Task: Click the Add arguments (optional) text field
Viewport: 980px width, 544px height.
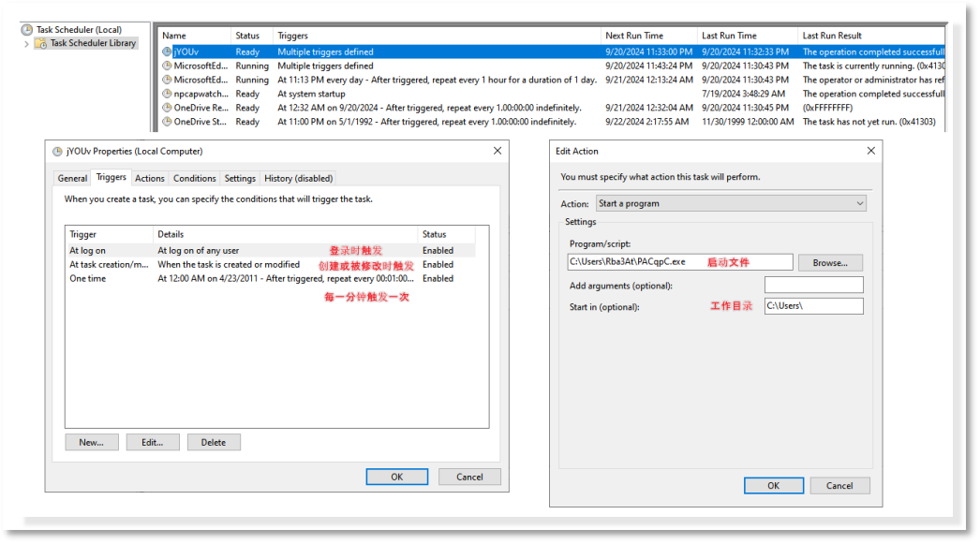Action: (813, 285)
